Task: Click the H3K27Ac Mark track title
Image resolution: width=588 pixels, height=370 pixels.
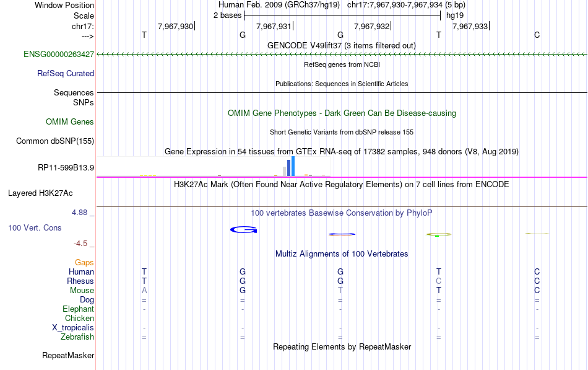Action: click(342, 185)
